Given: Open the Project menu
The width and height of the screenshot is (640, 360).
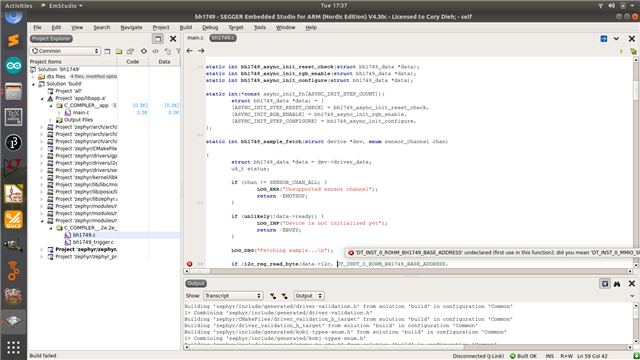Looking at the screenshot, I should (x=161, y=27).
